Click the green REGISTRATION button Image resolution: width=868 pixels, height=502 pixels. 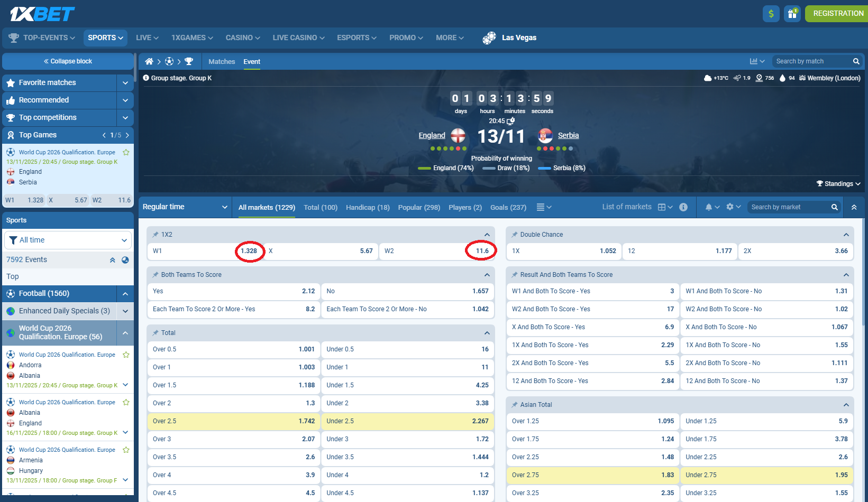click(x=836, y=13)
